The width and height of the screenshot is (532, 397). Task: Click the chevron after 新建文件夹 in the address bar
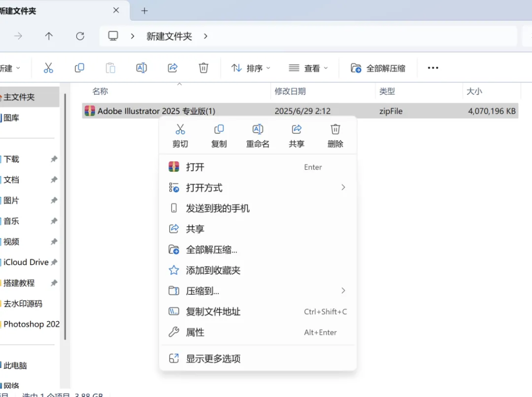(x=205, y=36)
